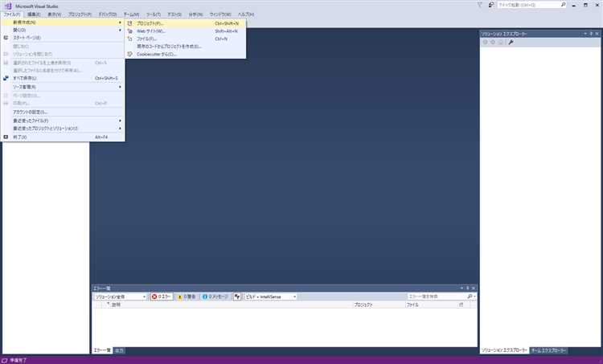Toggle the 0 エラー errors filter

[162, 297]
